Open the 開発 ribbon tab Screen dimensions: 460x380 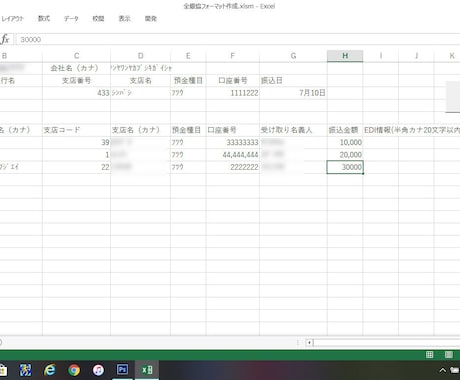click(x=151, y=19)
